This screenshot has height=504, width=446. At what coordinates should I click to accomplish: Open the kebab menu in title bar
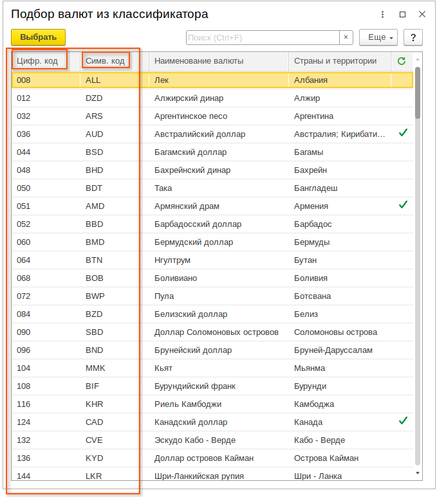[383, 14]
